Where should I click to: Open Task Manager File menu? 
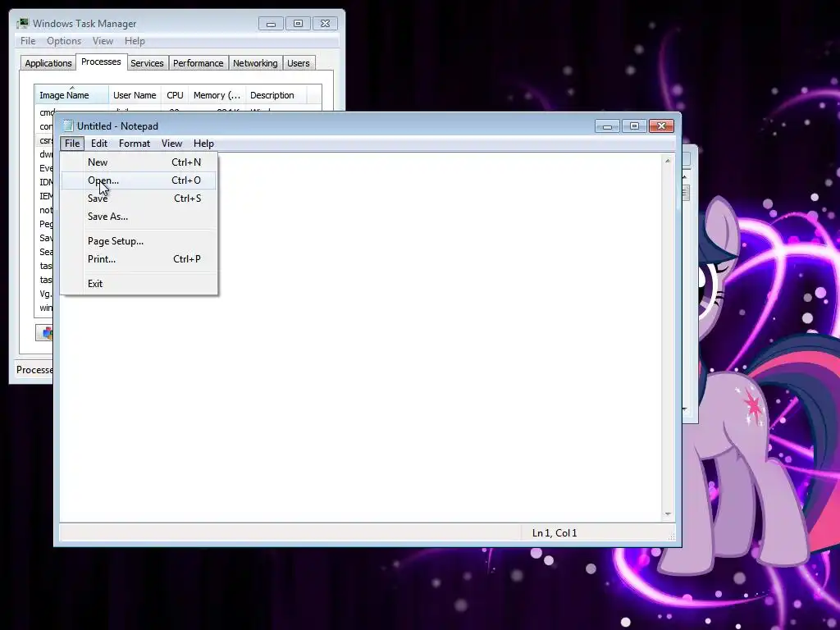28,41
